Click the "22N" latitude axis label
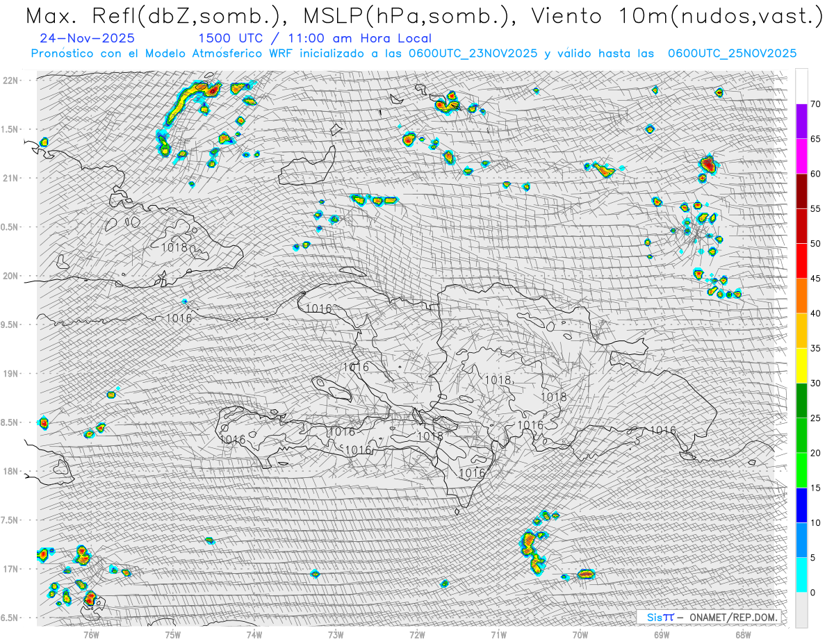 tap(10, 80)
